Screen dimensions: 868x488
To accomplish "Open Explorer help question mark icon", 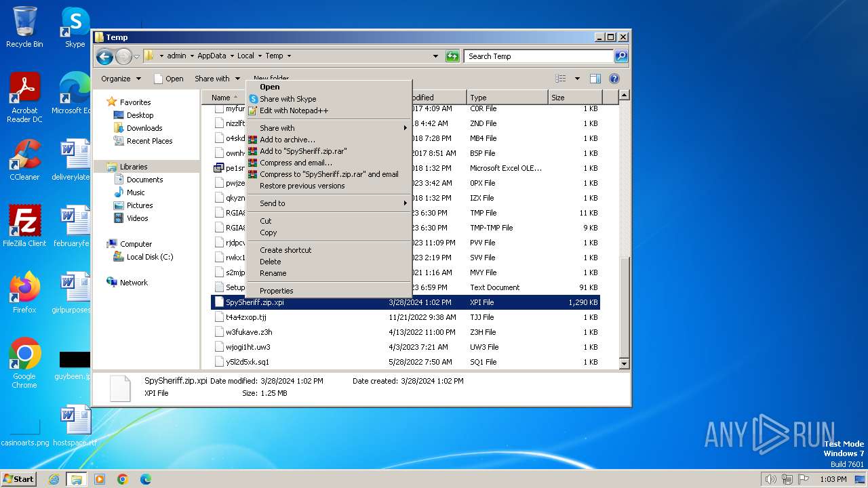I will pyautogui.click(x=614, y=79).
